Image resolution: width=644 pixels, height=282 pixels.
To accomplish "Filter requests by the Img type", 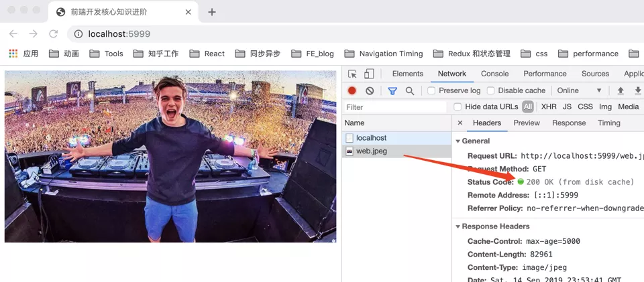I will pyautogui.click(x=605, y=107).
